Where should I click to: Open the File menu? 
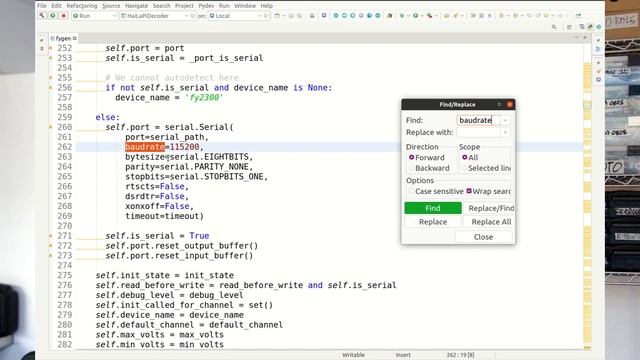42,6
